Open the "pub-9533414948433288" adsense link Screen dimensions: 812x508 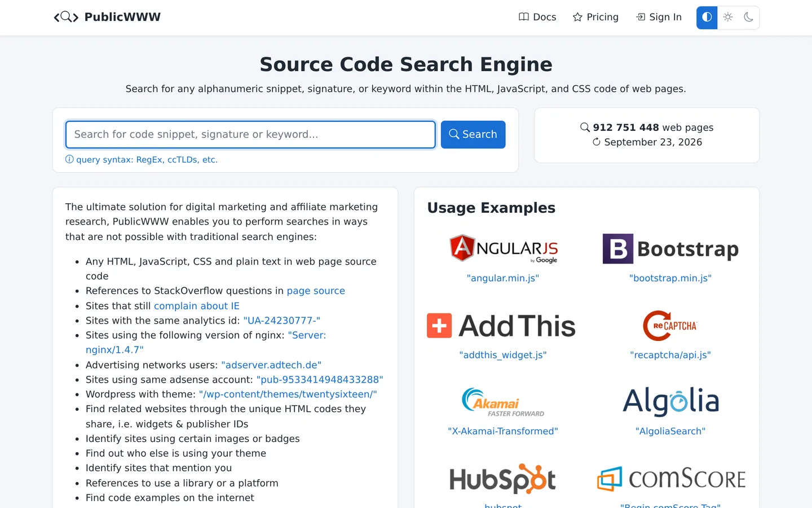coord(320,380)
